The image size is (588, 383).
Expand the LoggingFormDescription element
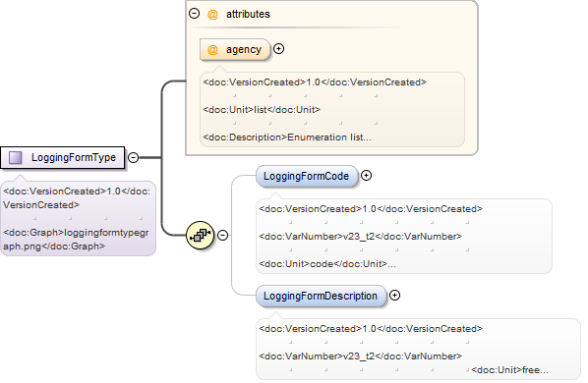pyautogui.click(x=394, y=296)
